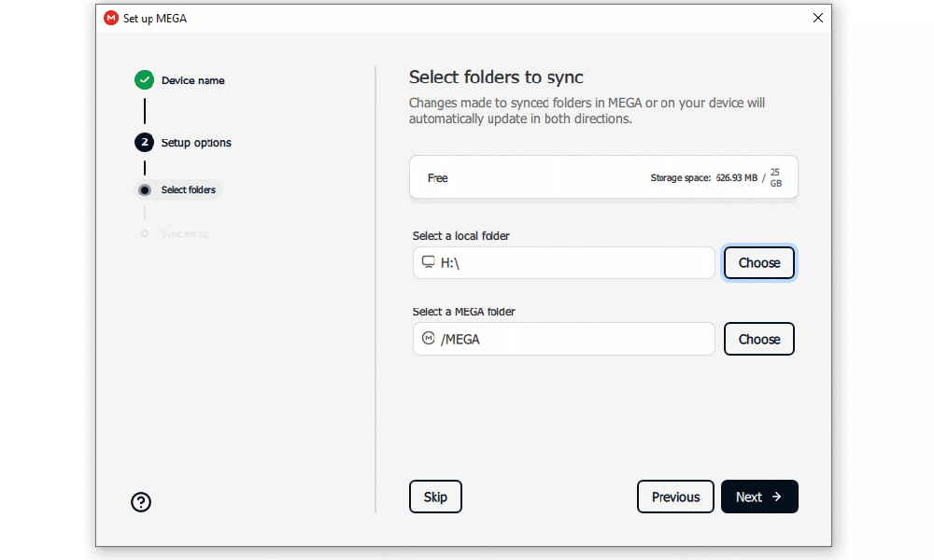This screenshot has height=560, width=934.
Task: Click the Select folders step bullet
Action: click(x=144, y=190)
